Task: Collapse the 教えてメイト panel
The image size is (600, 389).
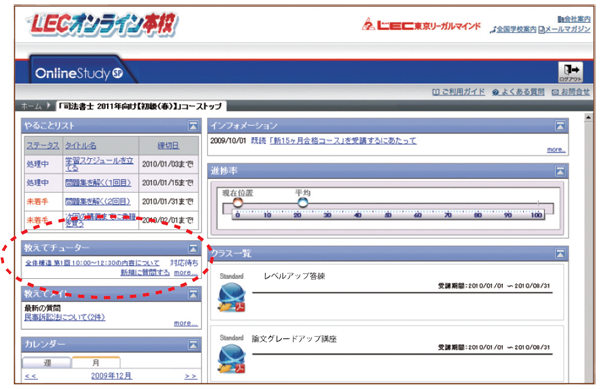Action: click(x=193, y=294)
